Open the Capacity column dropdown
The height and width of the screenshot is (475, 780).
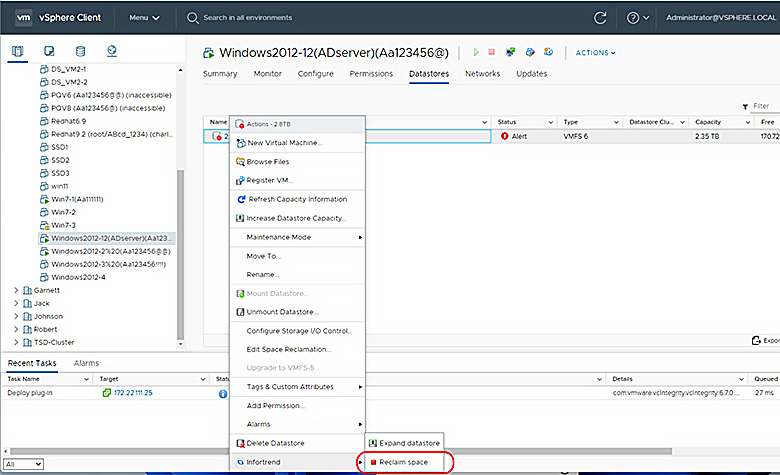point(748,122)
